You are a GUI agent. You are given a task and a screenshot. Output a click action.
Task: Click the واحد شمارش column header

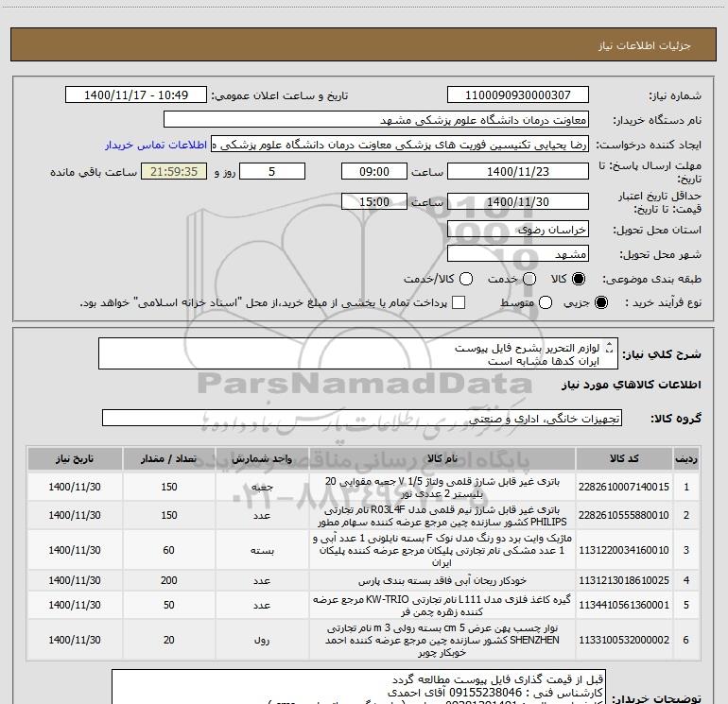click(262, 458)
